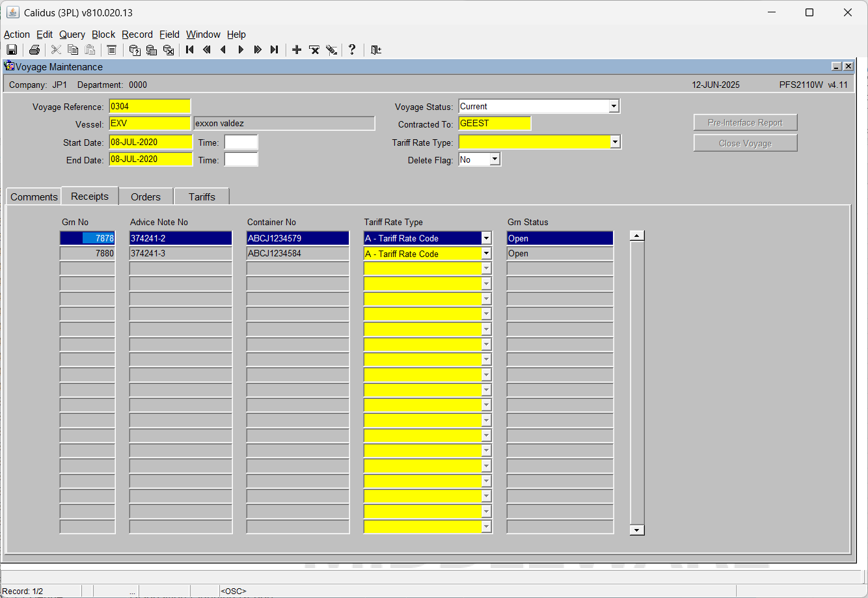Click Advice Note No 374241-2
Image resolution: width=868 pixels, height=598 pixels.
(180, 238)
